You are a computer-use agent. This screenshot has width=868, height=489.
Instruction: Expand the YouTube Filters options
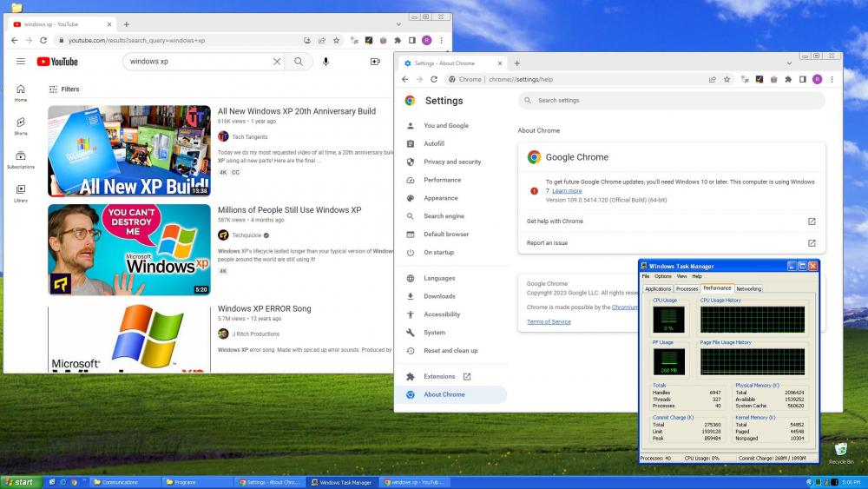[63, 89]
